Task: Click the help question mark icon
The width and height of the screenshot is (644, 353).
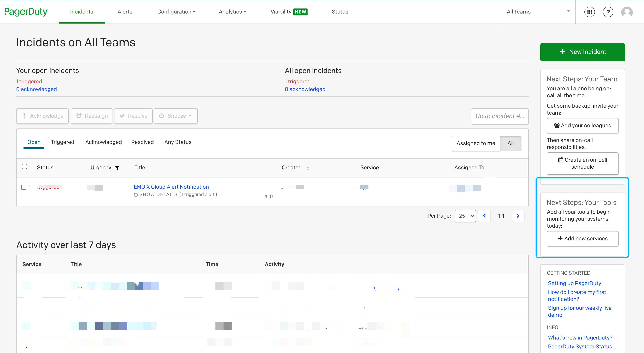Action: tap(608, 12)
